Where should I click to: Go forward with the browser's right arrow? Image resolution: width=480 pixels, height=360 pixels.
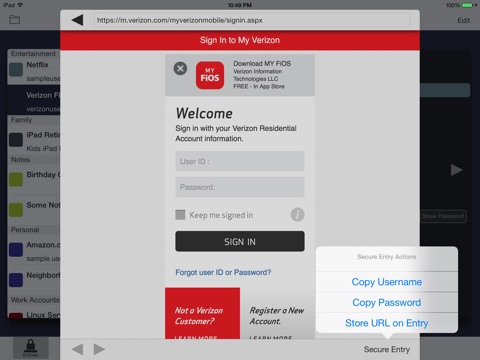(99, 349)
